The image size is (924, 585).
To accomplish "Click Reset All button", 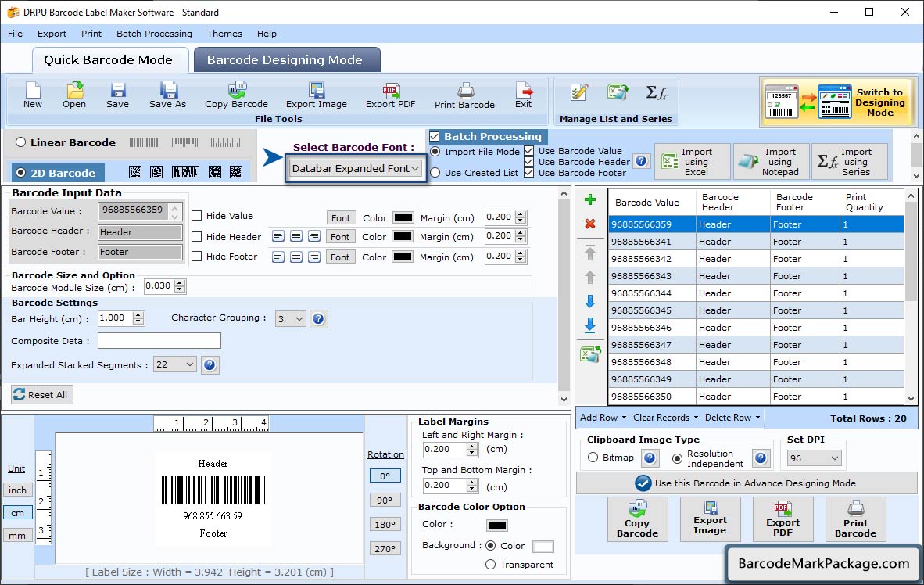I will (x=42, y=394).
